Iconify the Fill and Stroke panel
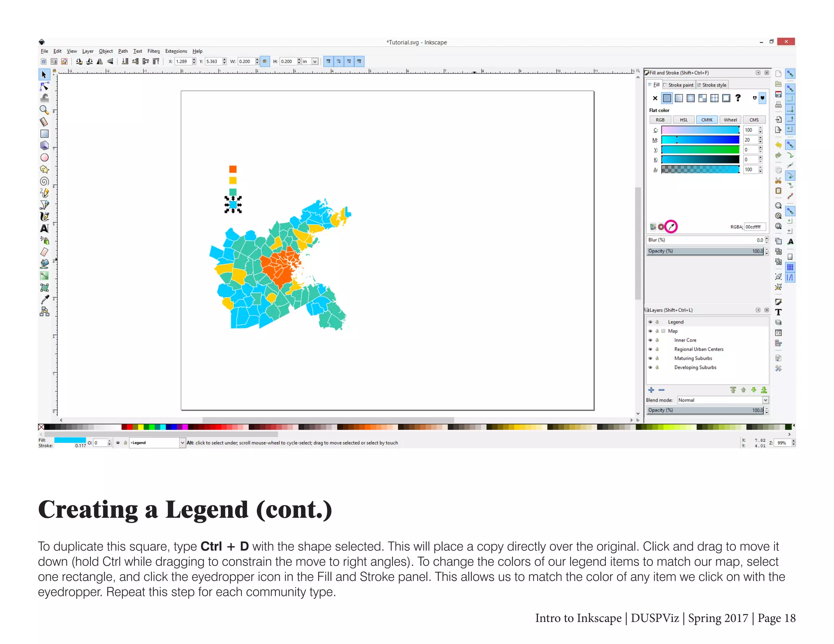The image size is (834, 644). click(758, 73)
